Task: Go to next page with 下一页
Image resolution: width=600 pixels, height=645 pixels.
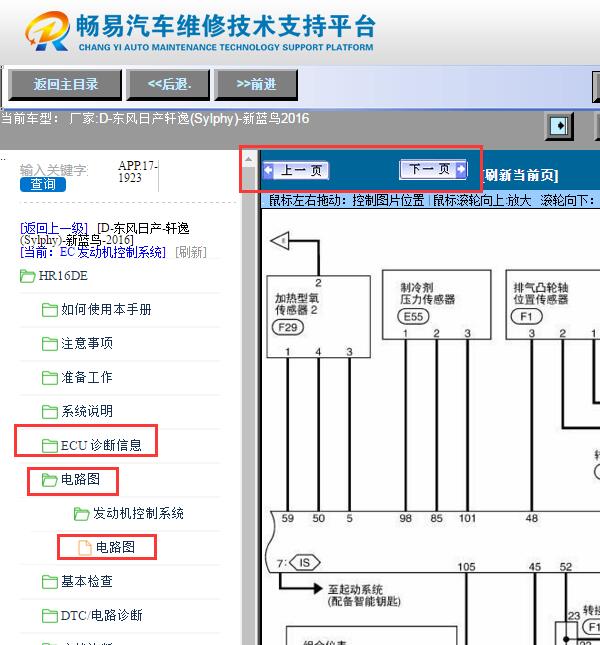Action: click(433, 169)
